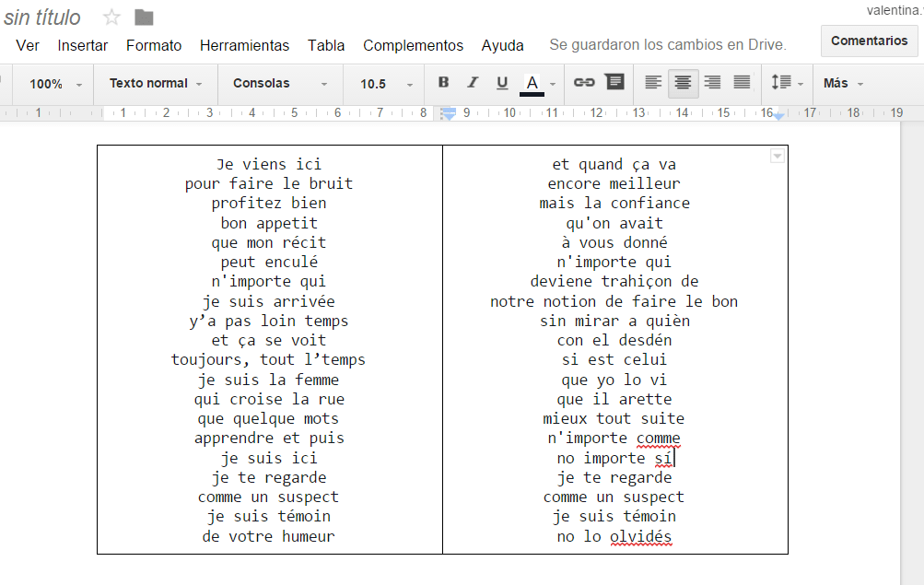Open the Texto normal style dropdown

(156, 83)
